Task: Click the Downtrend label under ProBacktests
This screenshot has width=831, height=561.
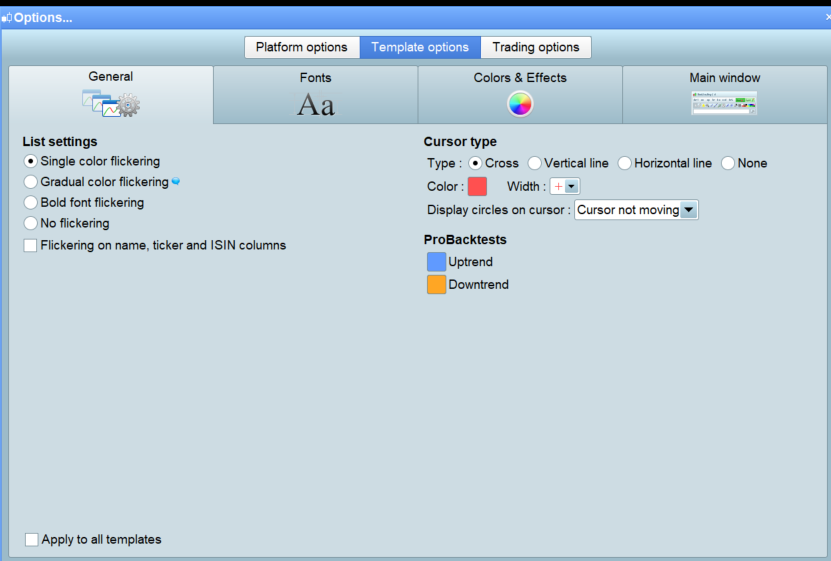Action: [479, 284]
